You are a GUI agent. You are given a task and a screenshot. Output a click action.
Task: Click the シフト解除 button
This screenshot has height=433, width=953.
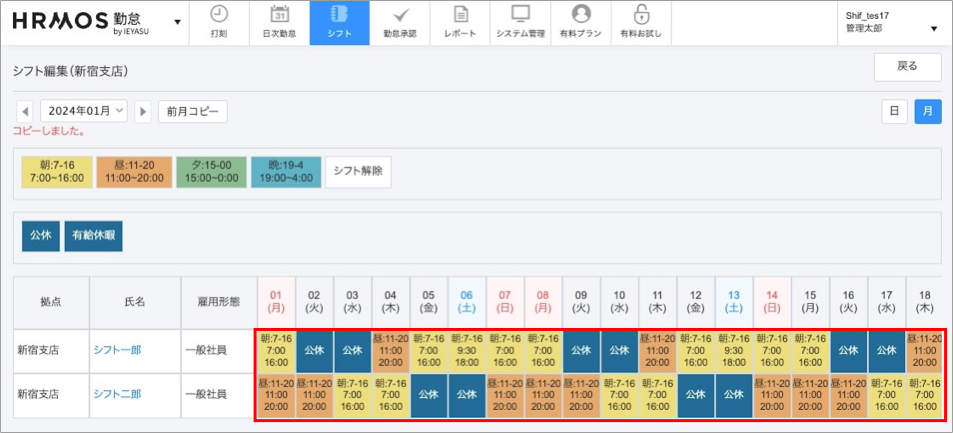[x=359, y=171]
